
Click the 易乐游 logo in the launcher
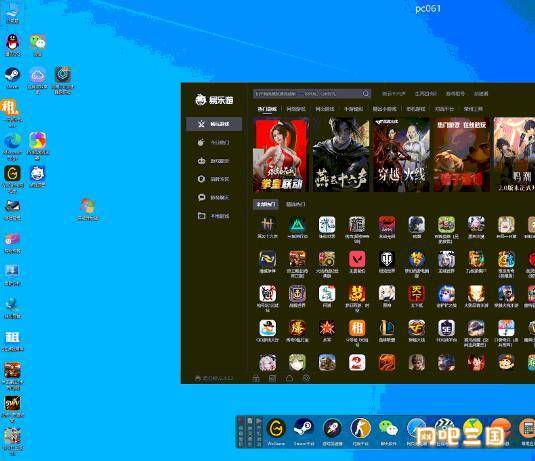click(214, 100)
